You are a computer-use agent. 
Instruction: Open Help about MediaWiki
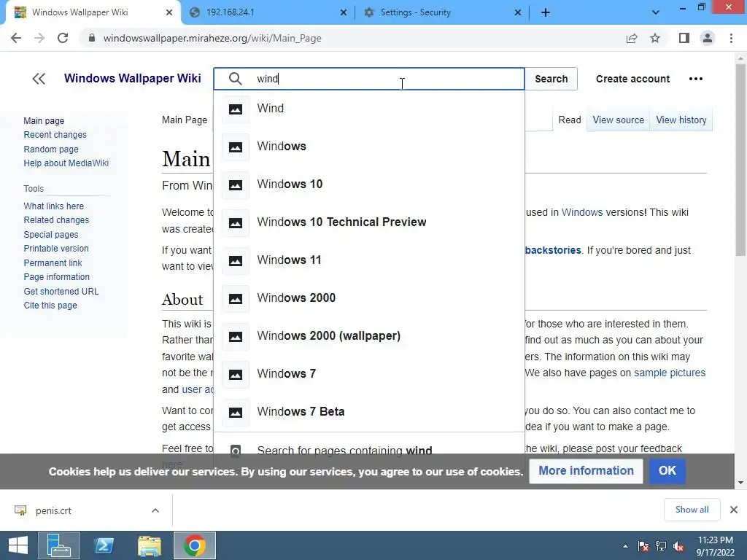[66, 163]
